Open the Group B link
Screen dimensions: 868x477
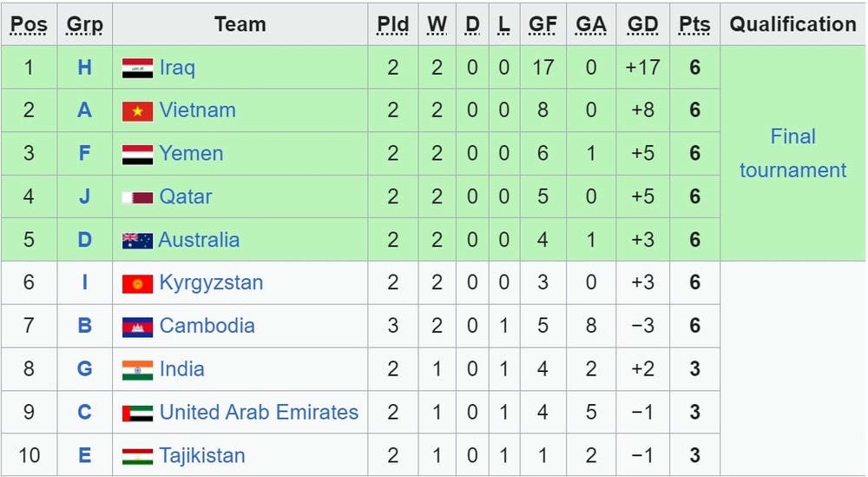coord(84,326)
